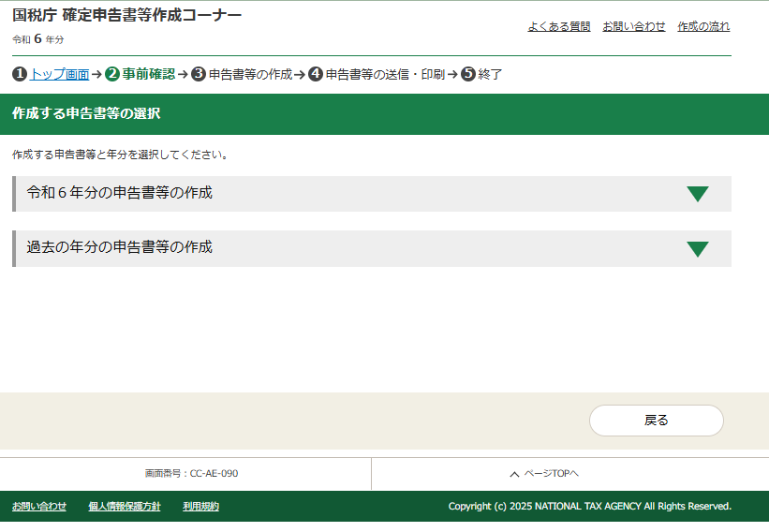Click green triangle on 過去の年分の申告書等の作成 row
Image resolution: width=769 pixels, height=532 pixels.
pos(697,249)
